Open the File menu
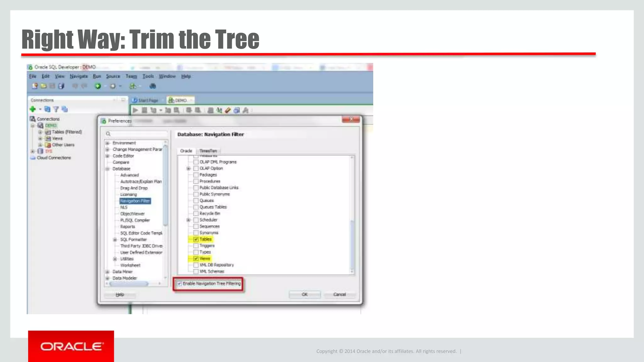The height and width of the screenshot is (362, 644). 33,76
